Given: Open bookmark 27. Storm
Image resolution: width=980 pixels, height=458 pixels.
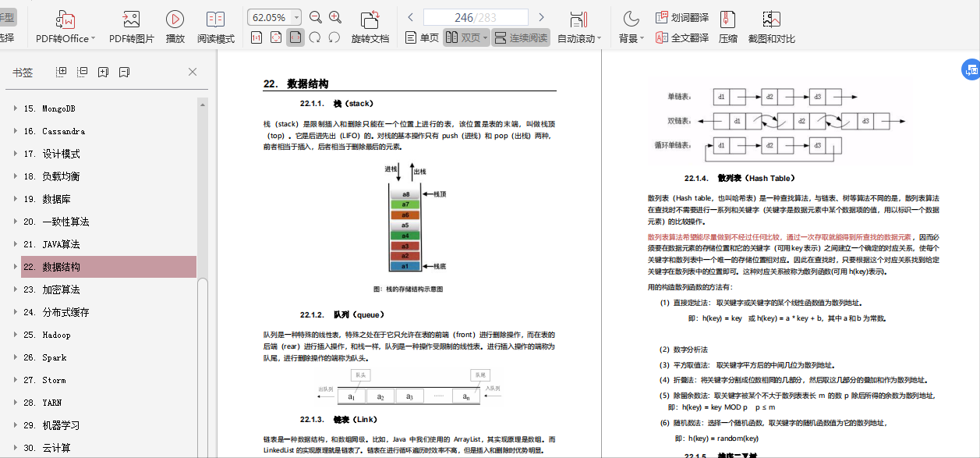Looking at the screenshot, I should [44, 380].
